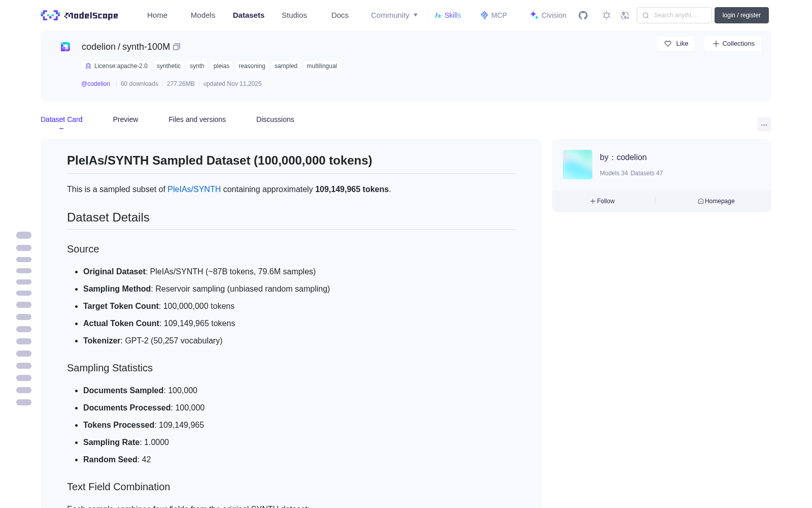Click the Sampling Method bullet line
812x508 pixels.
tap(207, 289)
